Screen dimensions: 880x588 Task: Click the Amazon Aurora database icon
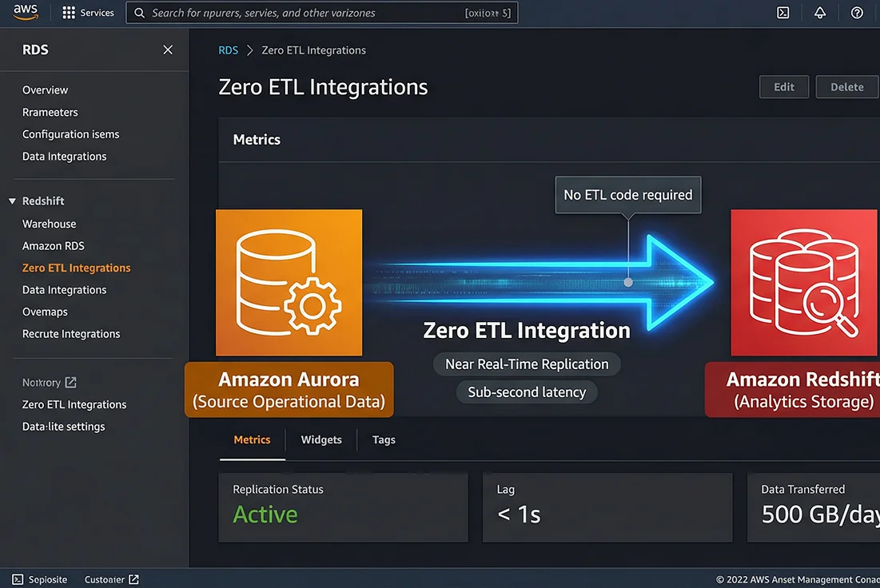click(x=289, y=282)
